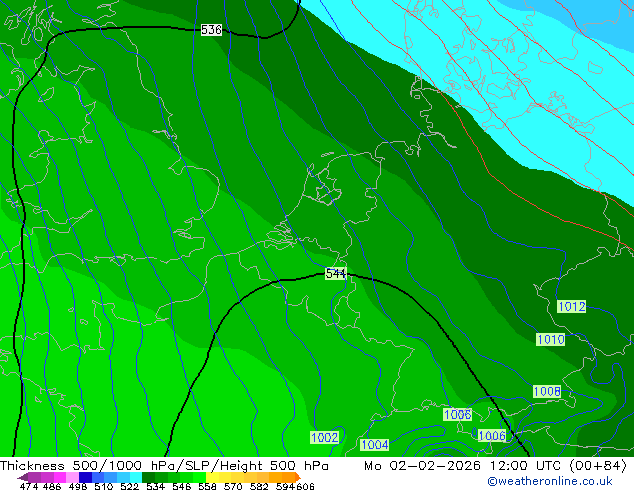Click the 'Mo 02-02-2026 12:00 UTC (00+84)' date text
634x490 pixels.
tap(495, 466)
